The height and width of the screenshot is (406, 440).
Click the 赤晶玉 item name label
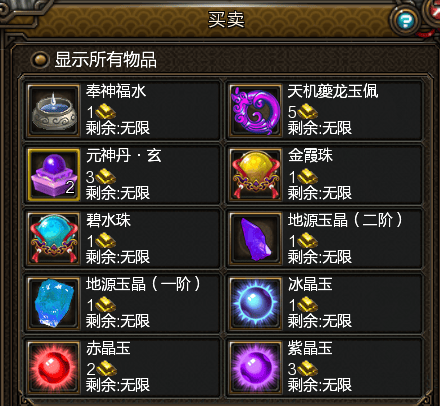(108, 348)
